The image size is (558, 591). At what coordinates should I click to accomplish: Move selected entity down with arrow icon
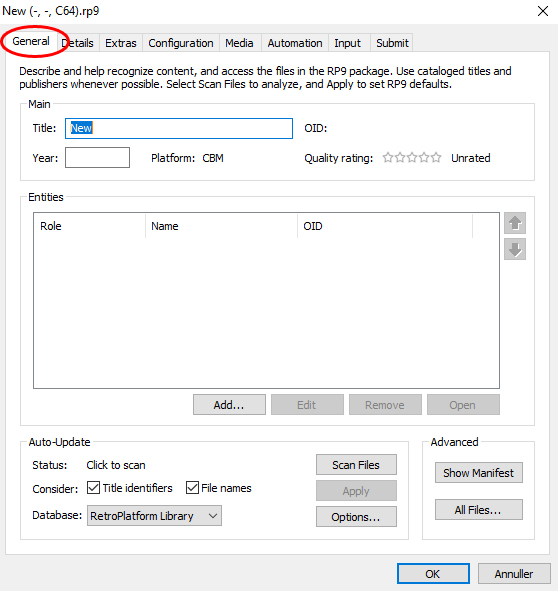pyautogui.click(x=515, y=249)
